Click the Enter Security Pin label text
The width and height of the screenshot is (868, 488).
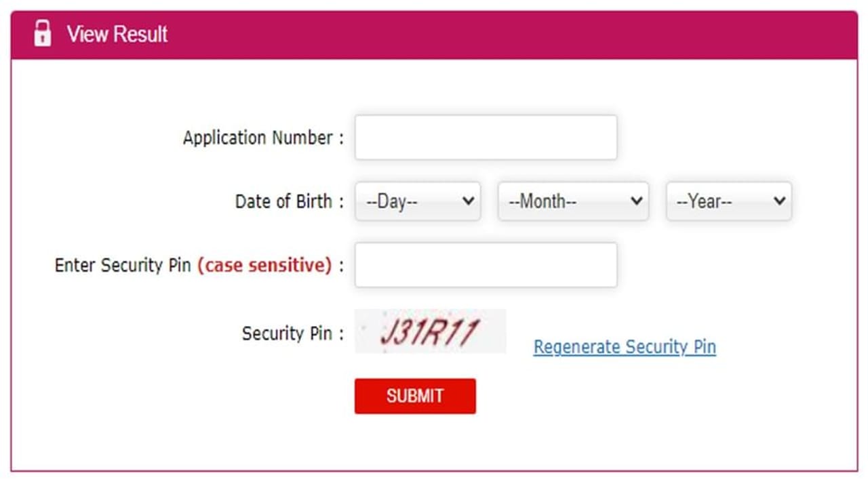coord(123,265)
